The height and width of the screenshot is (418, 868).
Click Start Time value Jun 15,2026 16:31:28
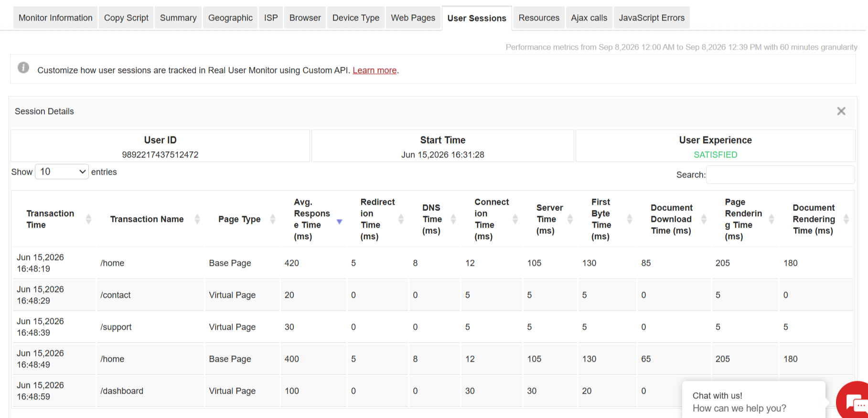point(443,155)
